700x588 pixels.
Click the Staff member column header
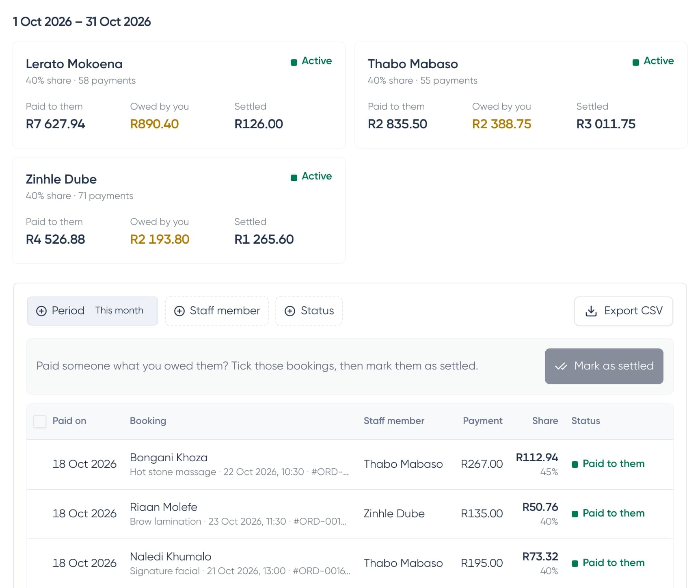pyautogui.click(x=394, y=421)
